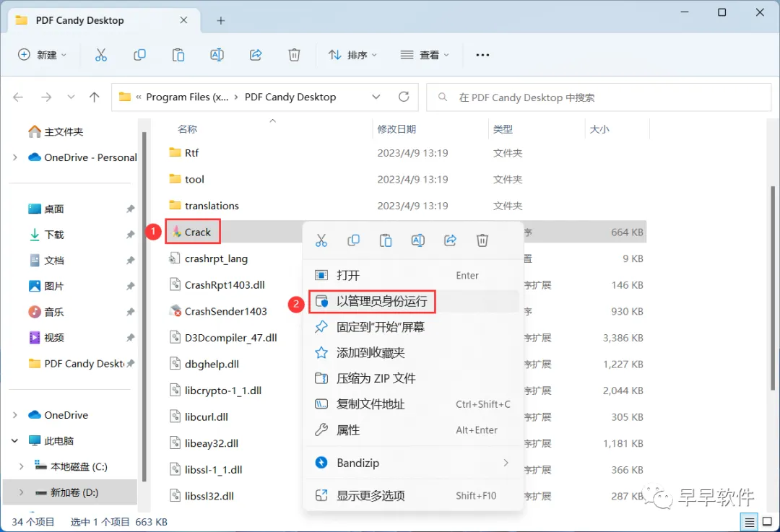Open recent locations chevron next to forward arrow

tap(71, 97)
